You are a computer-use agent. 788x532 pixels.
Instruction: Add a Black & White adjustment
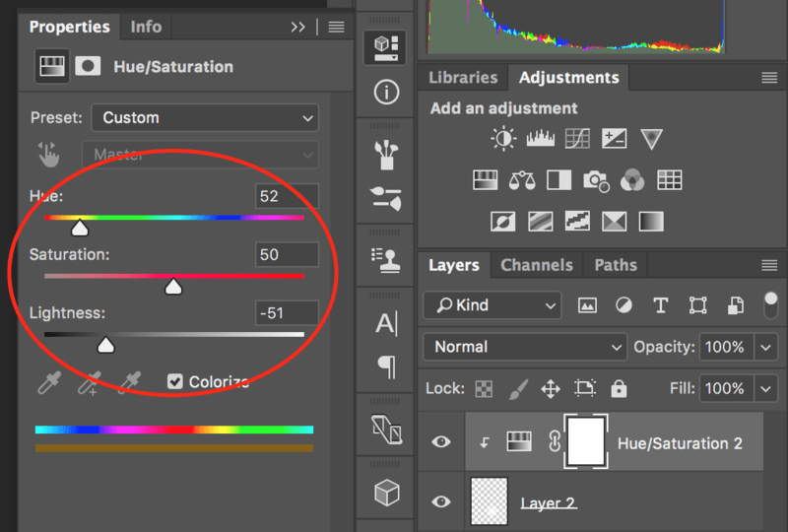coord(558,180)
